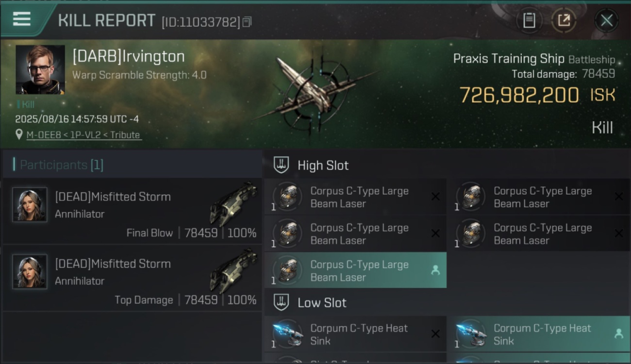631x364 pixels.
Task: Click the X mark on the Corpum C-Type Heat Sink
Action: click(435, 334)
